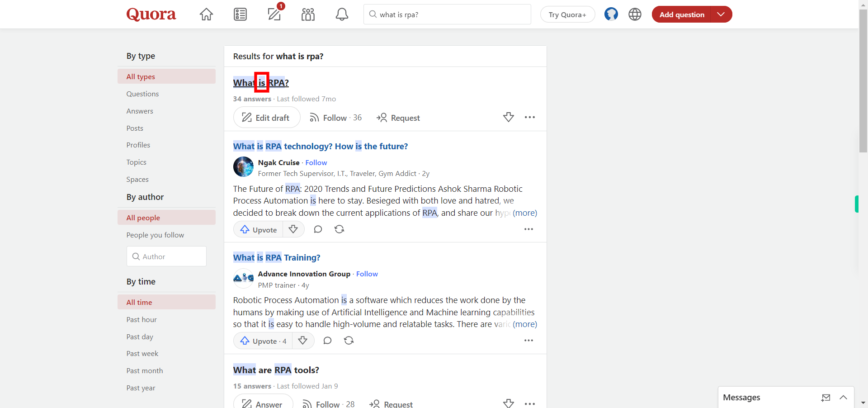Click the Author filter field
Image resolution: width=868 pixels, height=408 pixels.
point(166,256)
